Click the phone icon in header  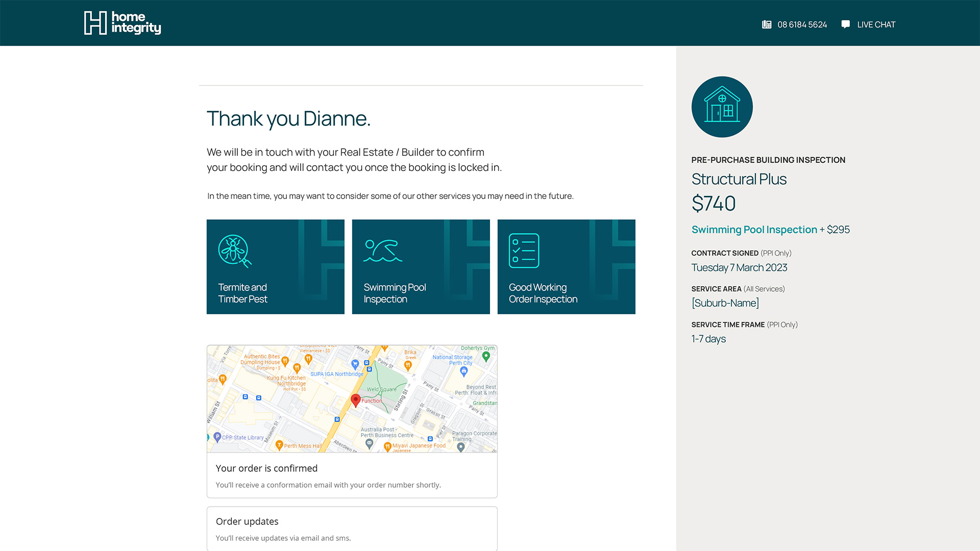767,24
